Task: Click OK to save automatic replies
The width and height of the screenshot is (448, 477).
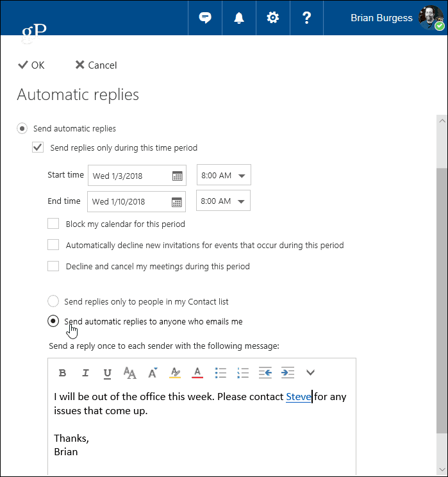Action: pyautogui.click(x=31, y=65)
